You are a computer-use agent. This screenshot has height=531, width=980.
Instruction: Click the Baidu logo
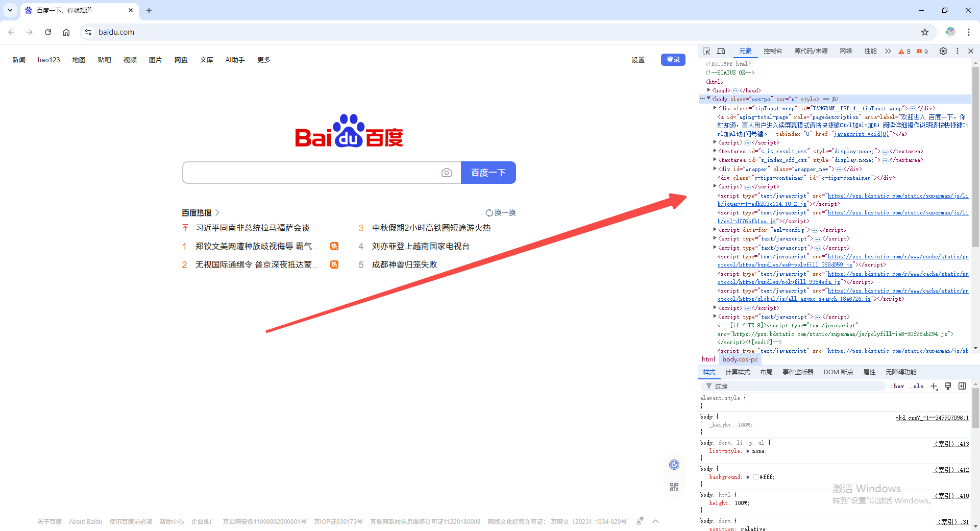pos(349,131)
